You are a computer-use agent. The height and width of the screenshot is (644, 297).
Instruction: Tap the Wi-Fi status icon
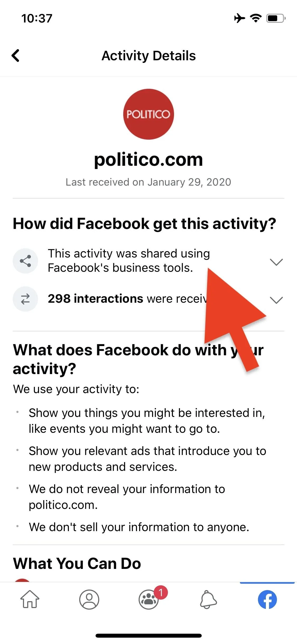(x=256, y=18)
